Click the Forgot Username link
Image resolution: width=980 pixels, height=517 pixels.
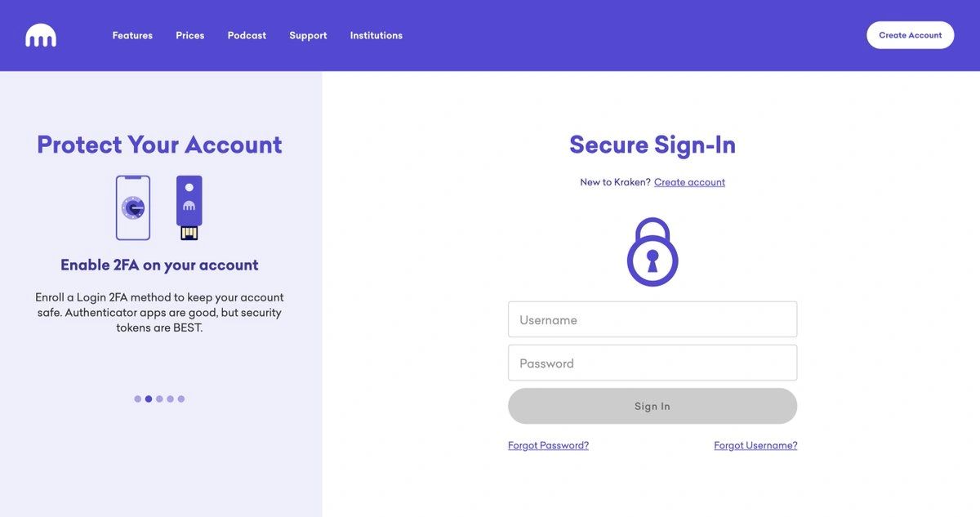[755, 445]
